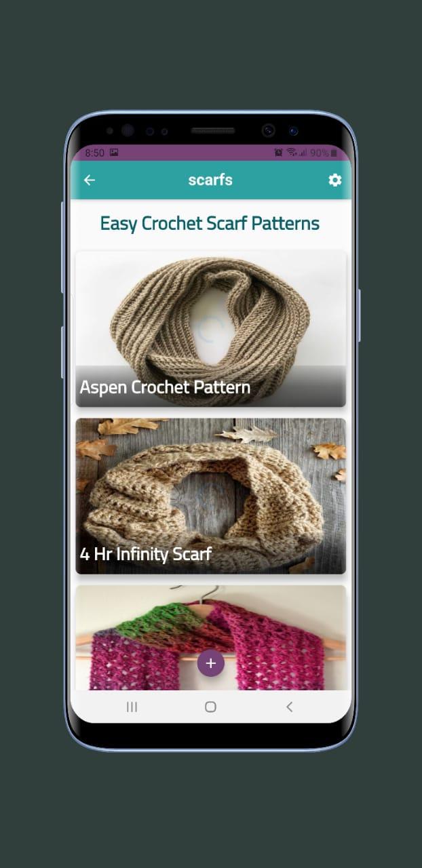Open the 4 Hr Infinity Scarf card

(x=210, y=496)
